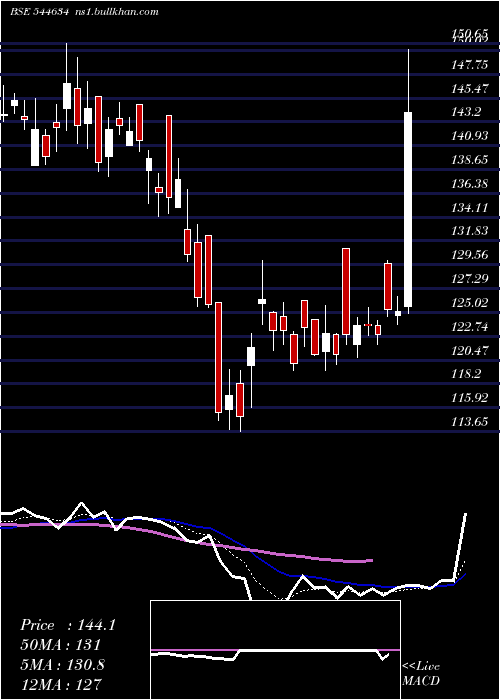Click the BSE 544634 ticker label
The width and height of the screenshot is (500, 700).
(x=39, y=12)
